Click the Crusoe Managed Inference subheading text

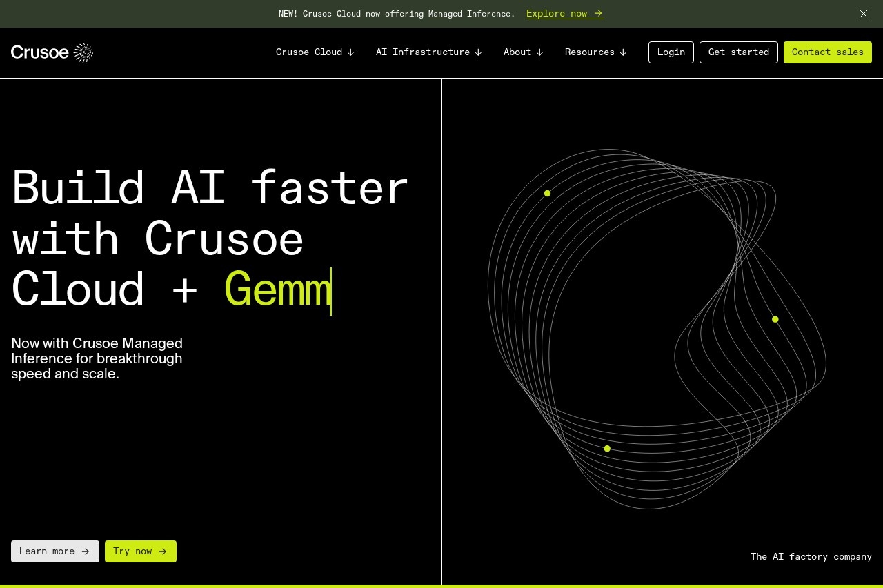coord(97,358)
